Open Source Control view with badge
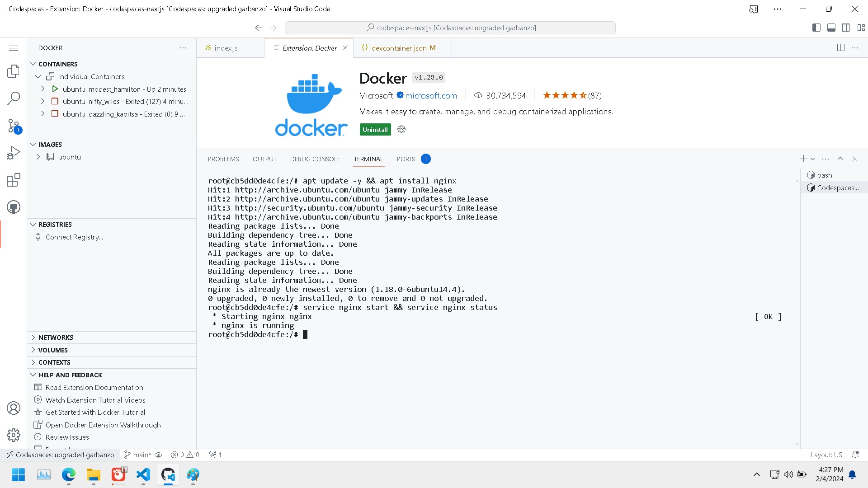This screenshot has width=868, height=488. coord(14,126)
